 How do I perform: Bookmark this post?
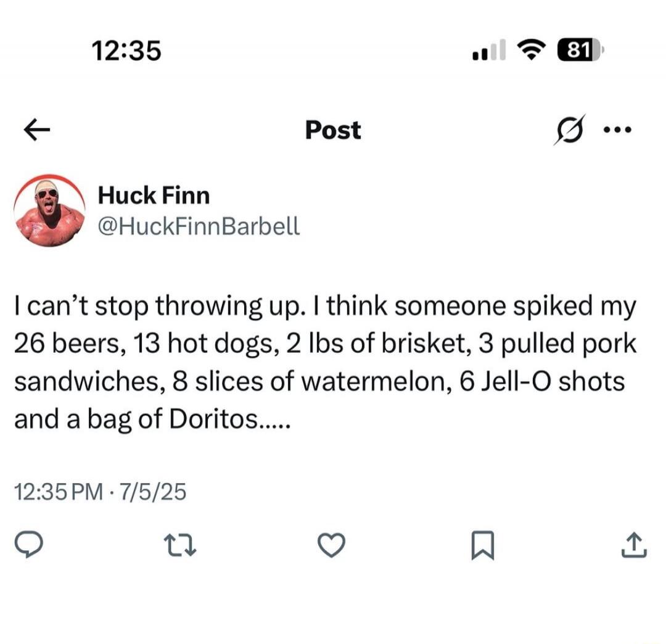[x=483, y=546]
